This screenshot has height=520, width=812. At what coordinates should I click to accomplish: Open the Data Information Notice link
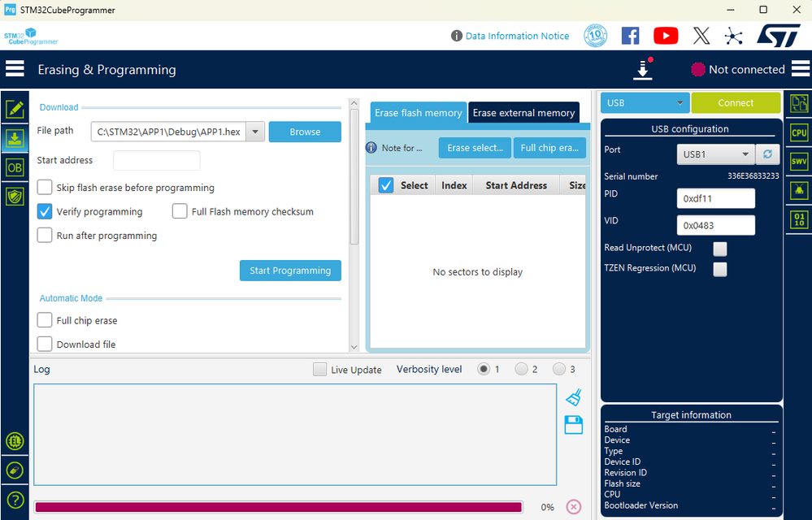(517, 36)
